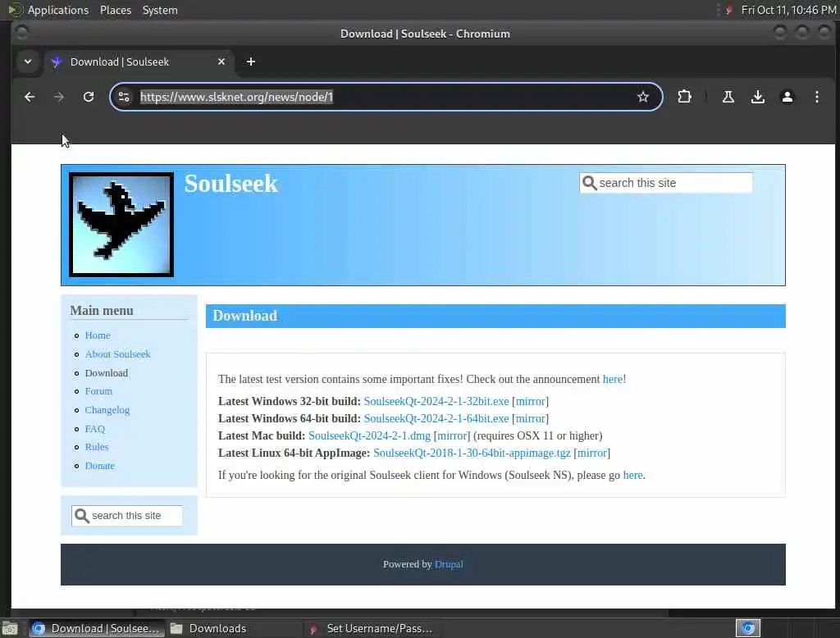
Task: Open a new browser tab
Action: click(251, 62)
